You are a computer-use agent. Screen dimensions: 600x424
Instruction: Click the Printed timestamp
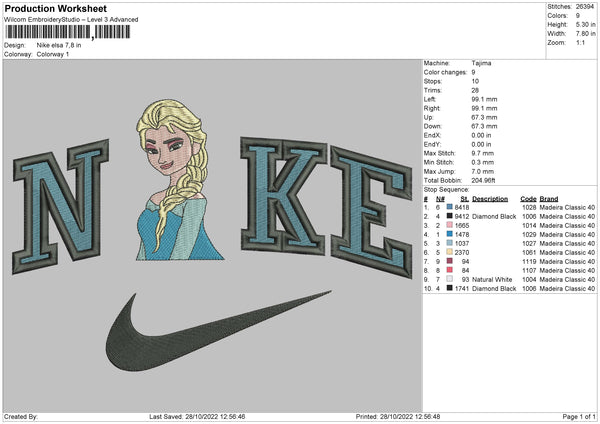[398, 416]
